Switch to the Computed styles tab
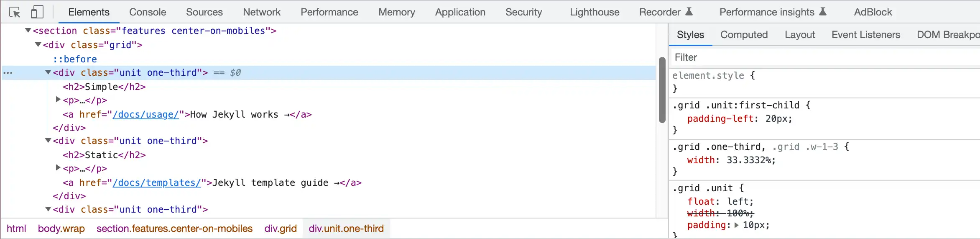The width and height of the screenshot is (980, 239). [744, 35]
